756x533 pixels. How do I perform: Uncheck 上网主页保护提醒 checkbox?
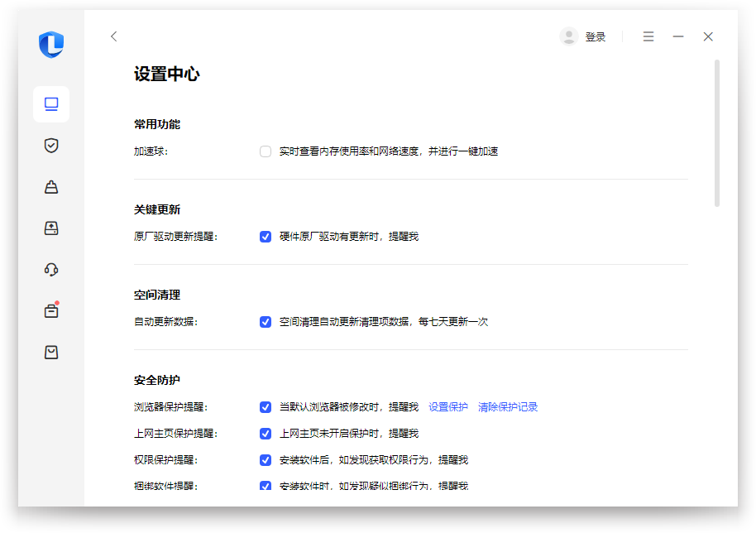click(x=266, y=434)
